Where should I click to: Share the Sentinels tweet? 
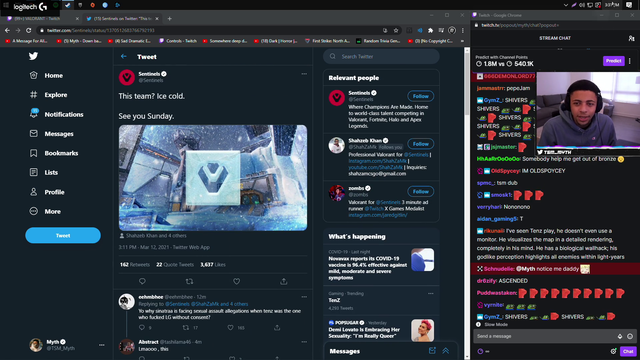pos(284,281)
